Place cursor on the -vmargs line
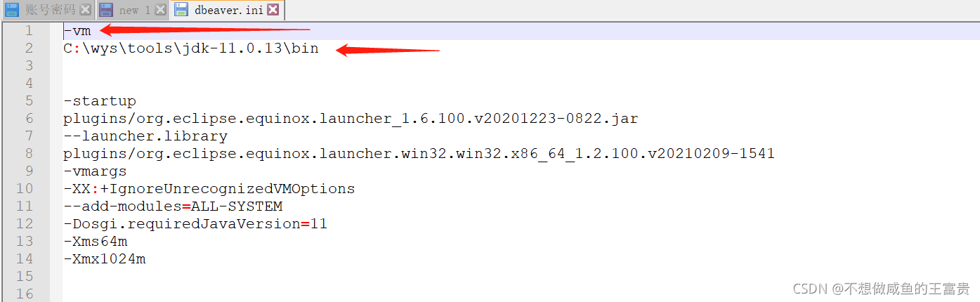The image size is (980, 302). point(96,171)
